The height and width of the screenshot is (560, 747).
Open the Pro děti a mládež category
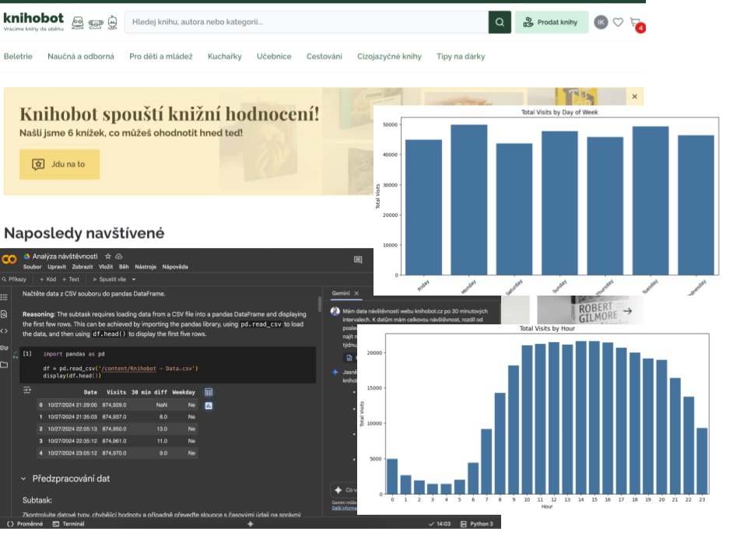click(x=161, y=56)
